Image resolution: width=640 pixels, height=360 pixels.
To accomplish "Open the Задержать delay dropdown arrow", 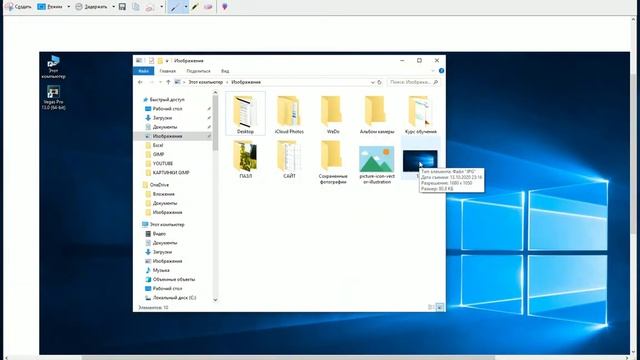I will point(113,7).
